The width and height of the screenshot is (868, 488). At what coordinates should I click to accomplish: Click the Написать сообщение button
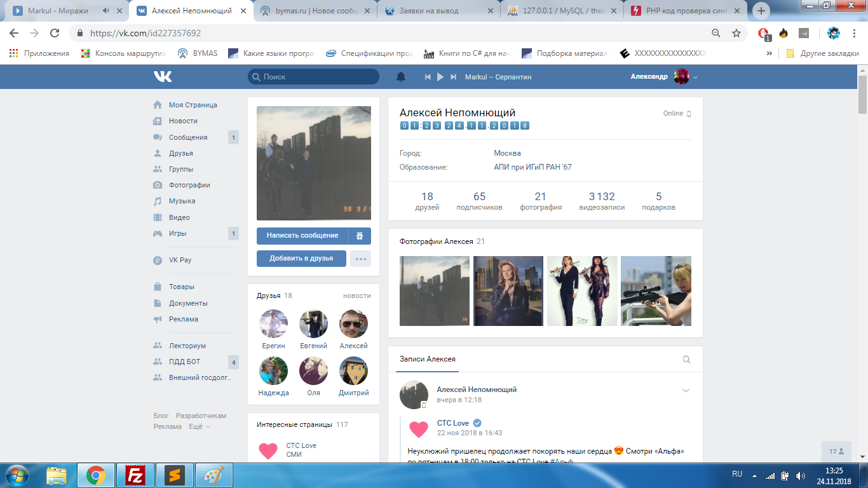(x=302, y=236)
